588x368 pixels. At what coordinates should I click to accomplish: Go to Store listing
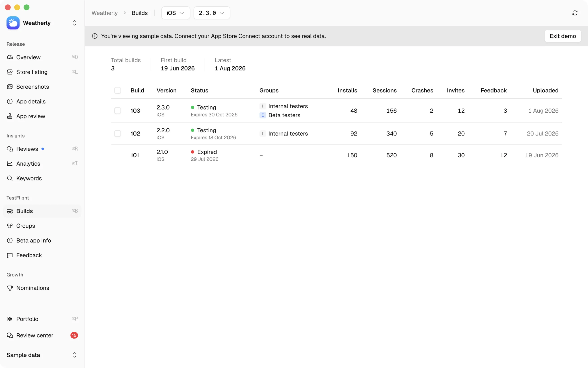42,72
